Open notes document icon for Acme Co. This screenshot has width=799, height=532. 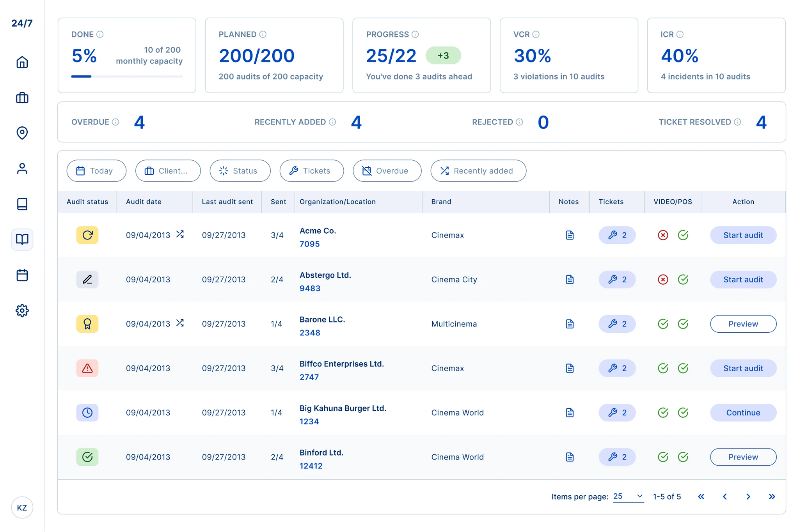click(x=569, y=235)
